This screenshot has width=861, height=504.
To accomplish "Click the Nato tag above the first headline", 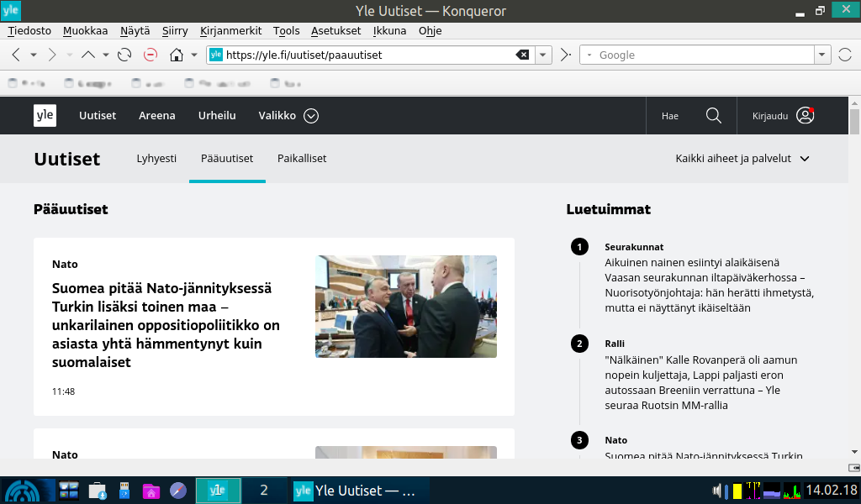I will tap(65, 265).
